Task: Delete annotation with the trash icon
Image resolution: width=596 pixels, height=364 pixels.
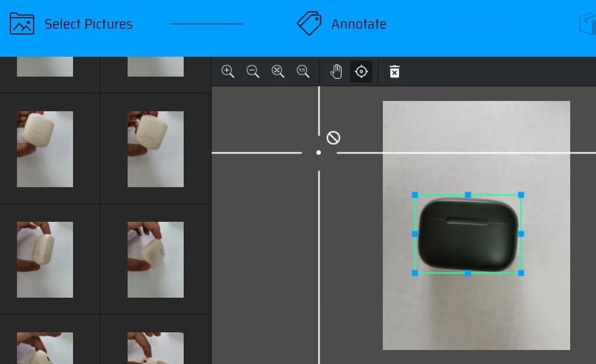Action: [x=395, y=71]
